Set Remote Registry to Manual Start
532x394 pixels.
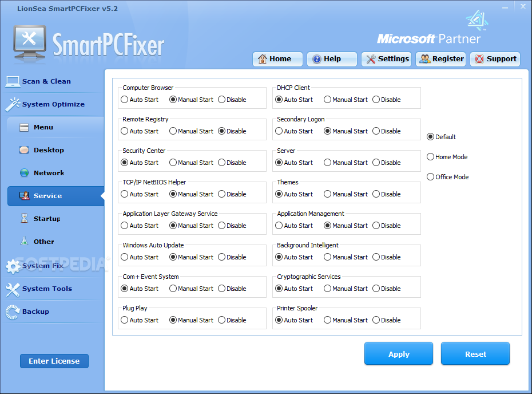(173, 131)
